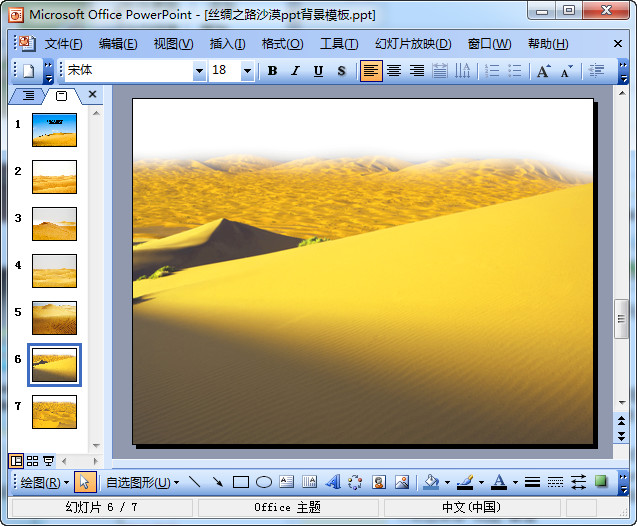This screenshot has height=526, width=637.
Task: Open the 插入 (Insert) menu
Action: point(227,44)
